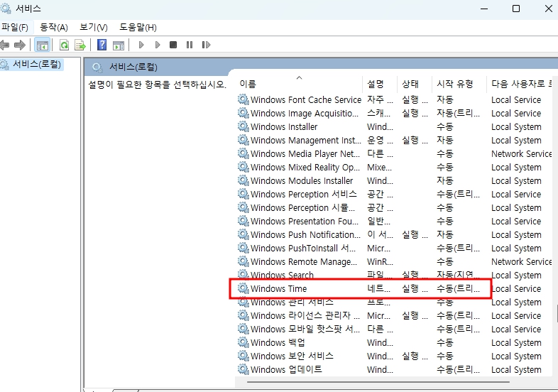Sort by the 상태 column header
558x392 pixels.
[x=415, y=84]
